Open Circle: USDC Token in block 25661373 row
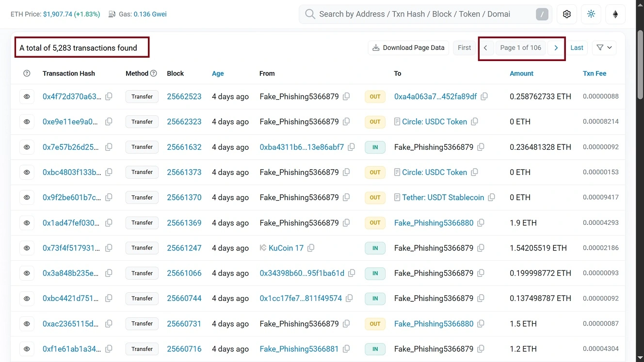The height and width of the screenshot is (362, 644). [x=435, y=172]
